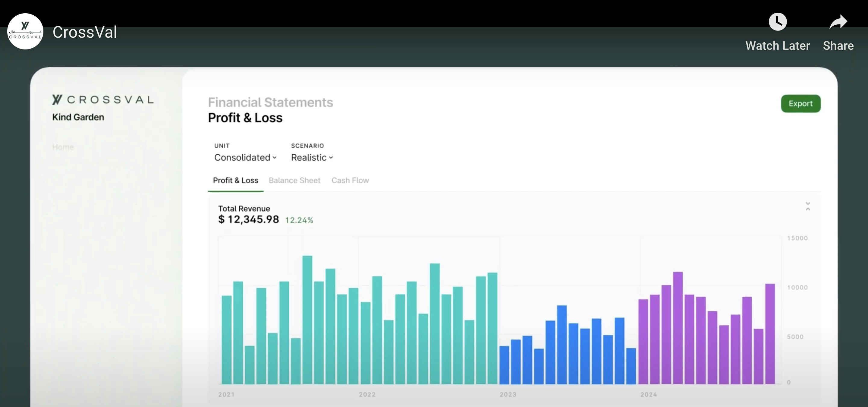Click the tallest purple bar in 2024
The width and height of the screenshot is (868, 407).
tap(678, 328)
